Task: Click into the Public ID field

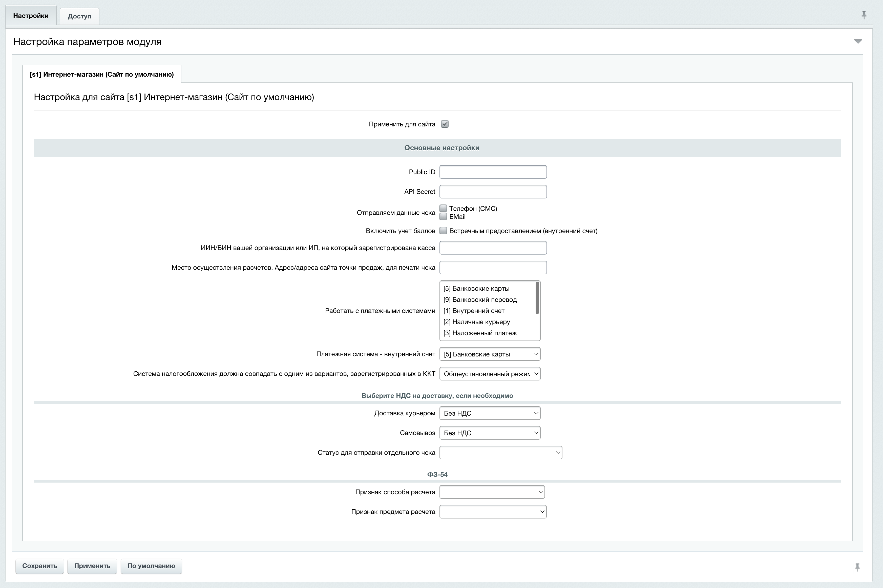Action: pyautogui.click(x=493, y=172)
